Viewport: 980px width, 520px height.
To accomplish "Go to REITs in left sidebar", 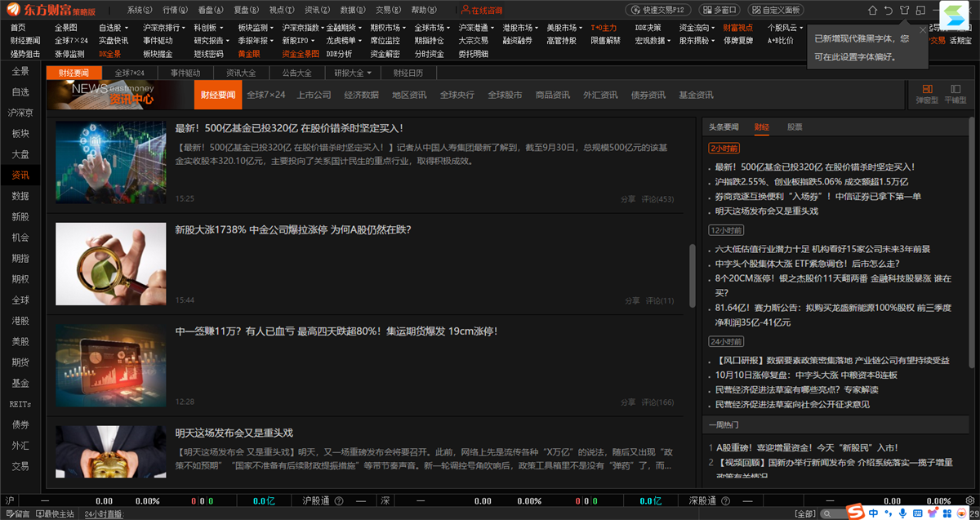I will pyautogui.click(x=20, y=403).
